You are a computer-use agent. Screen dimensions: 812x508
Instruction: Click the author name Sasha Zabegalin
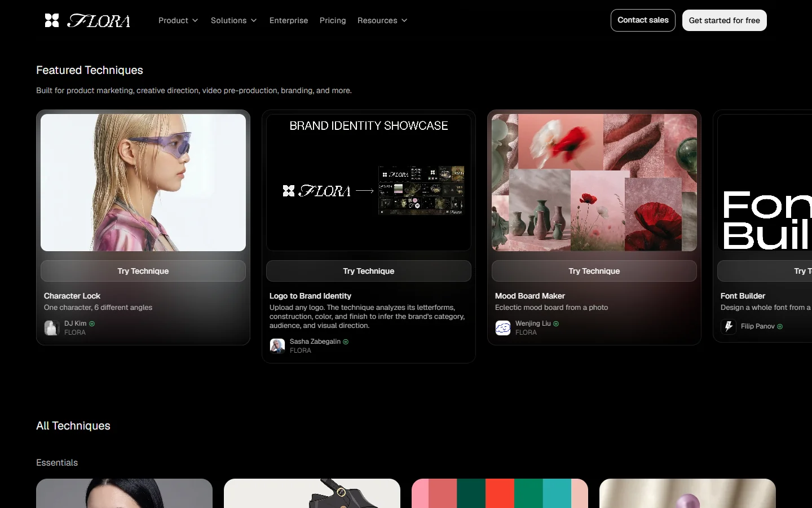click(315, 341)
